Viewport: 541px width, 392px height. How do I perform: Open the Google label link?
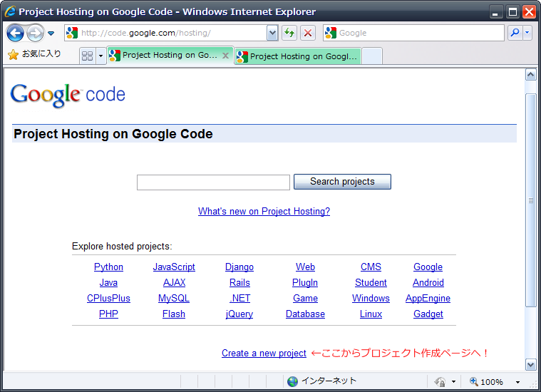[428, 267]
